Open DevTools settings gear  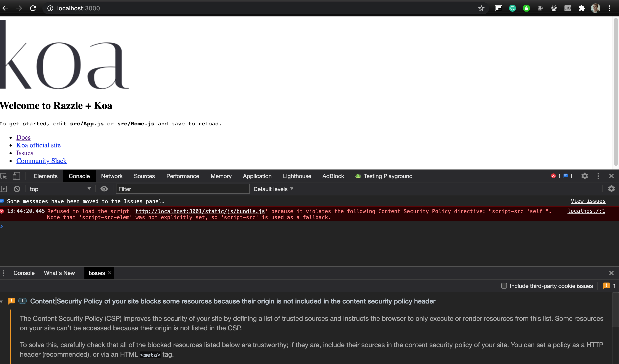point(585,176)
